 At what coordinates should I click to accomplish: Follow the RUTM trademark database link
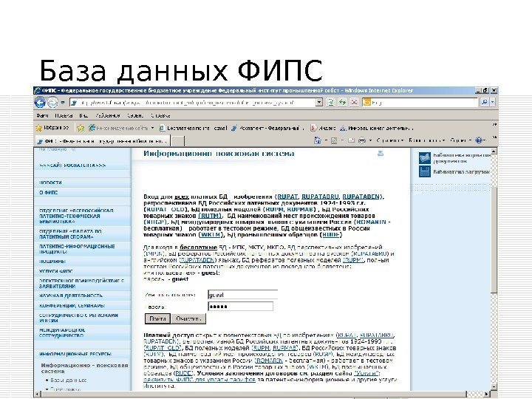pyautogui.click(x=210, y=216)
